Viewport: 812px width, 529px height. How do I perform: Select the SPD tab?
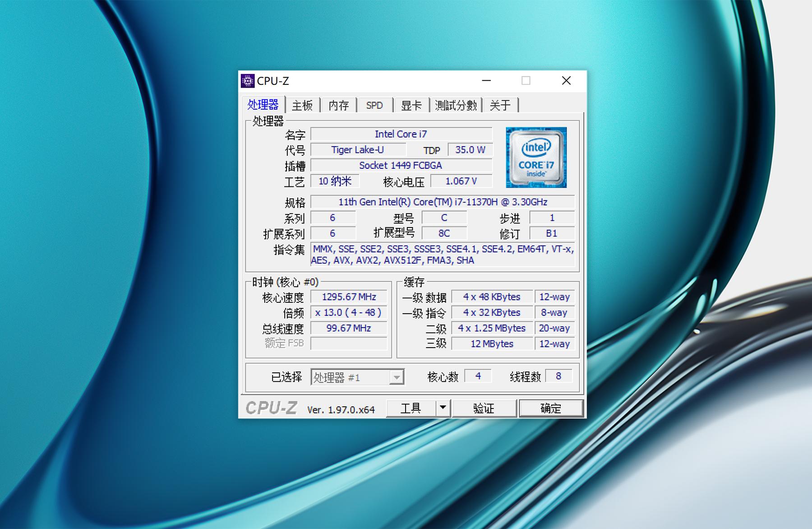[x=374, y=105]
